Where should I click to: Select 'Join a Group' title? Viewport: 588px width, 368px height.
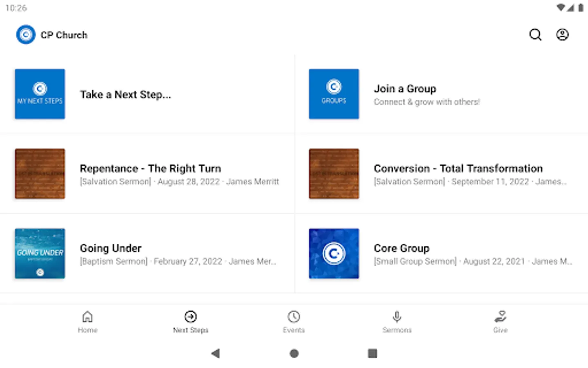405,89
